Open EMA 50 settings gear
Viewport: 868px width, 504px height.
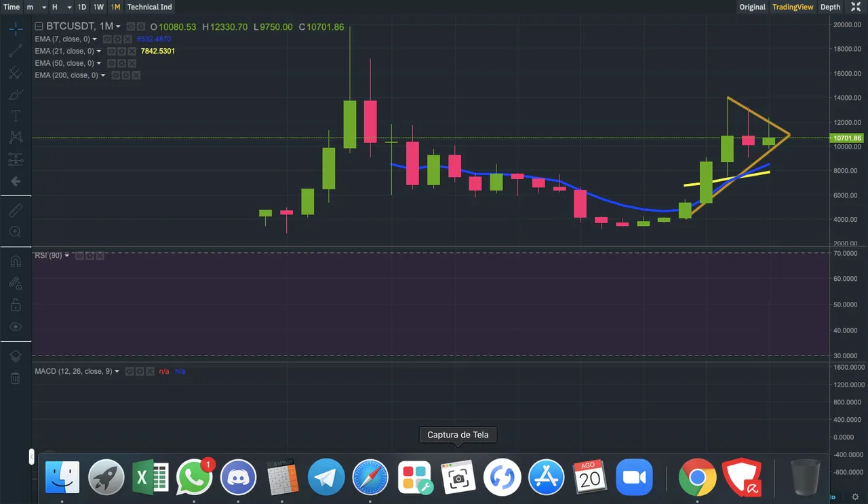click(x=121, y=64)
